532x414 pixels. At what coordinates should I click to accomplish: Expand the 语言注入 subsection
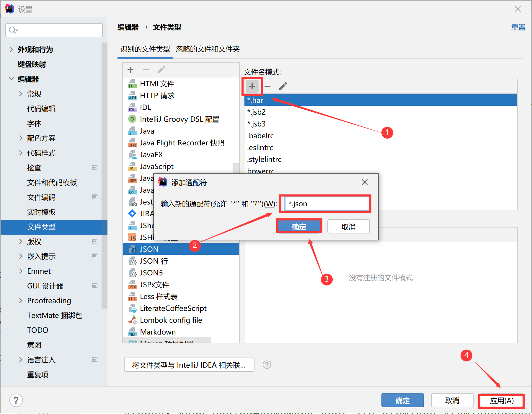[21, 360]
